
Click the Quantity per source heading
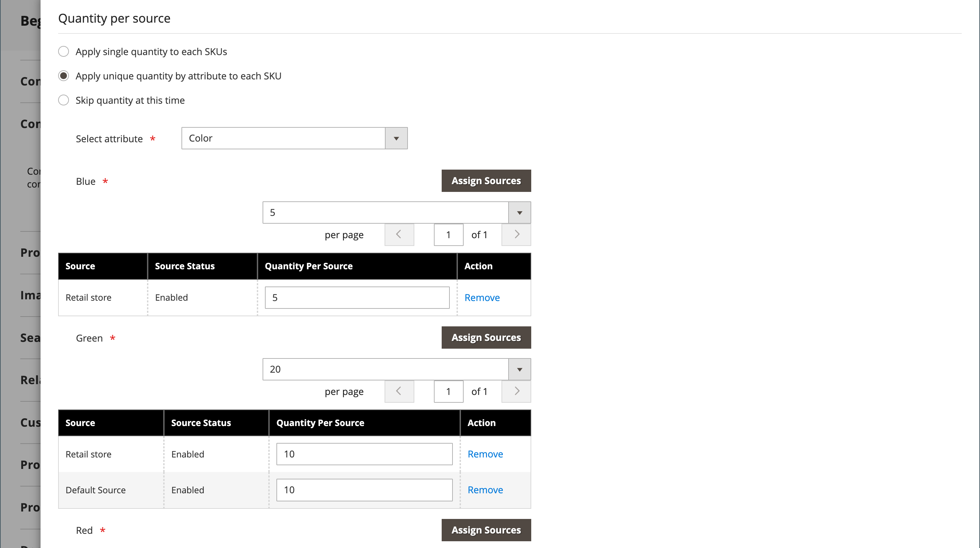point(114,18)
